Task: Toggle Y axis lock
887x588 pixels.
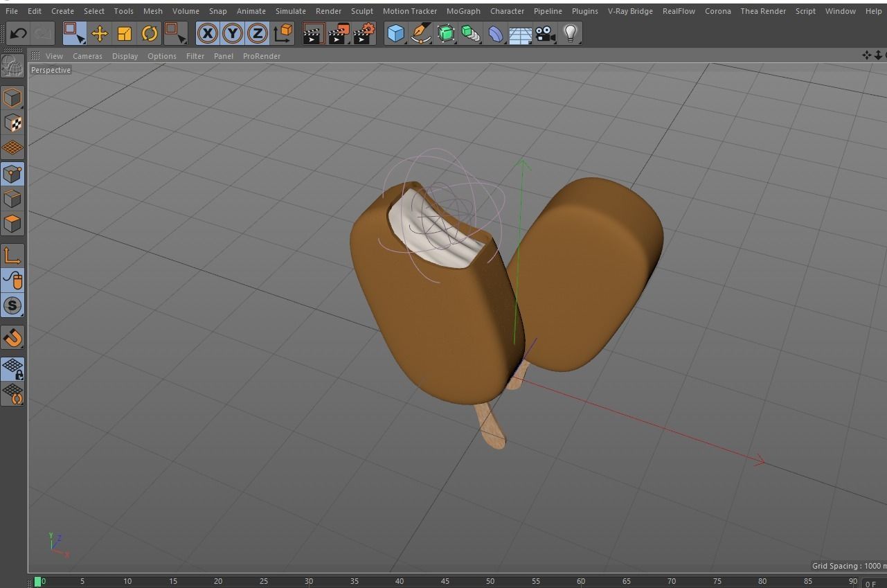Action: [x=233, y=33]
